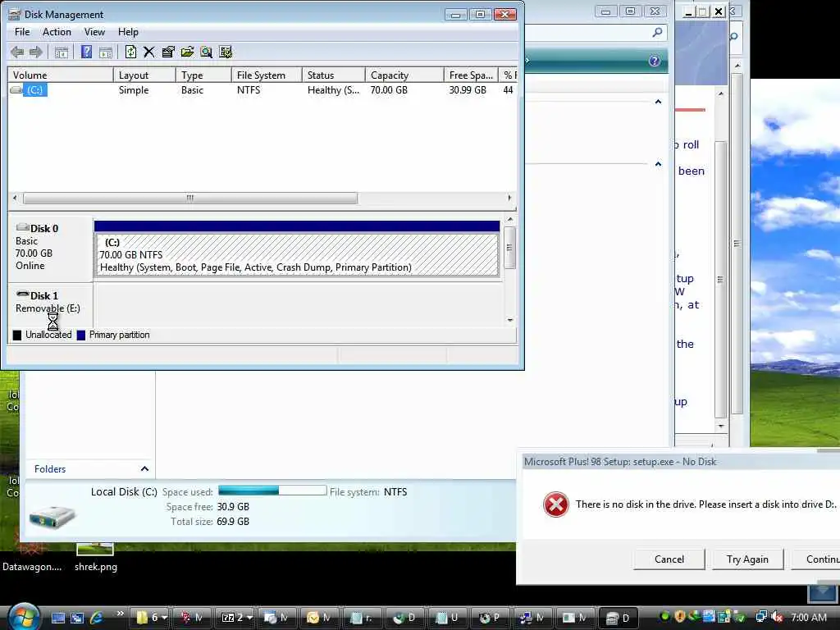Open the 7z taskbar group labeled 2
The image size is (840, 630).
click(x=235, y=618)
